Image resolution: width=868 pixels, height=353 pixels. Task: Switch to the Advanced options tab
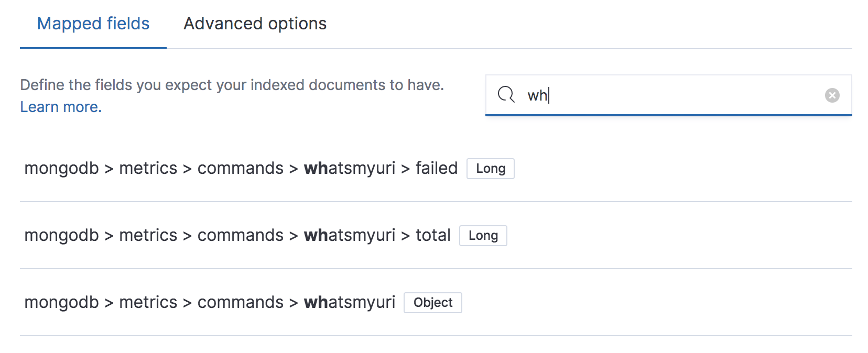click(x=255, y=24)
